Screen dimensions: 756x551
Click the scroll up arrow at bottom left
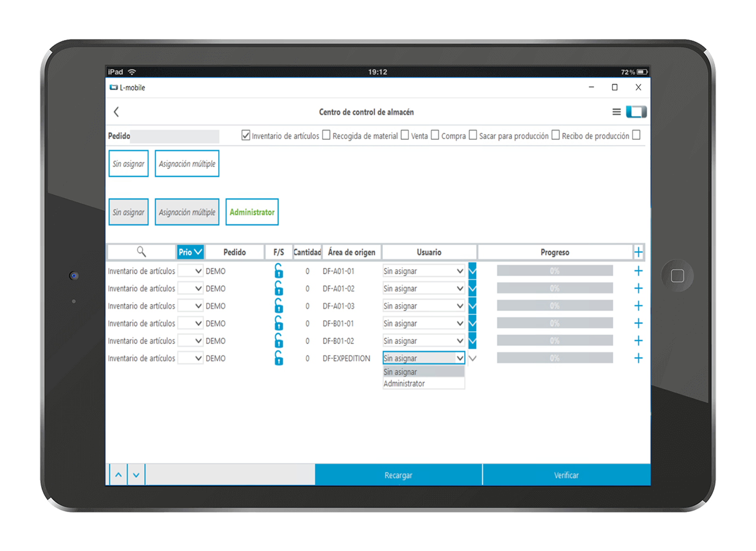pyautogui.click(x=118, y=475)
